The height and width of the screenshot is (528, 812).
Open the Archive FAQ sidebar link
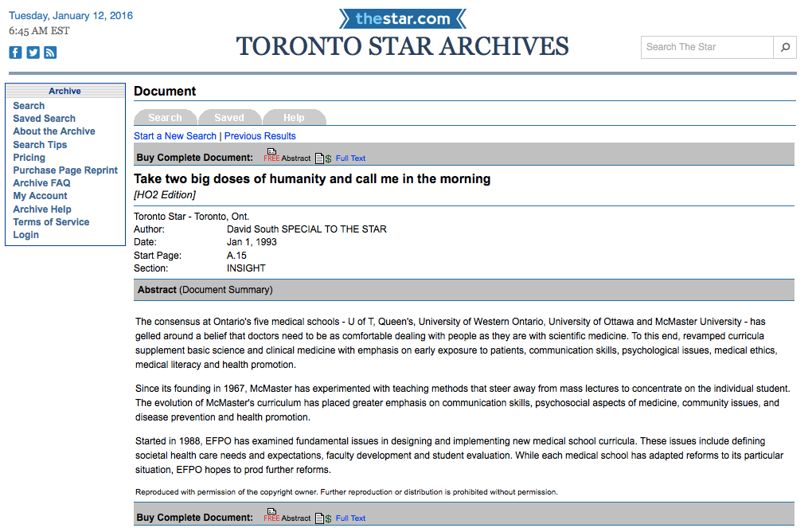point(41,183)
